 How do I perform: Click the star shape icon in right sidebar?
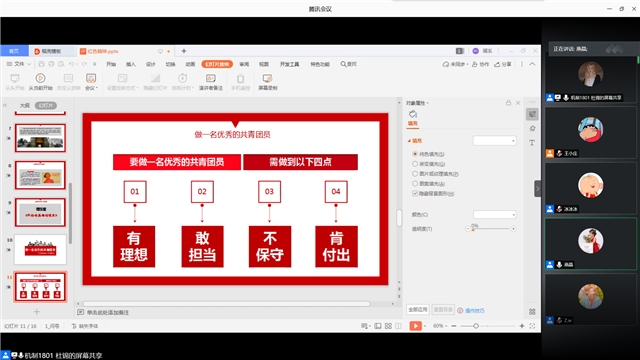point(532,129)
